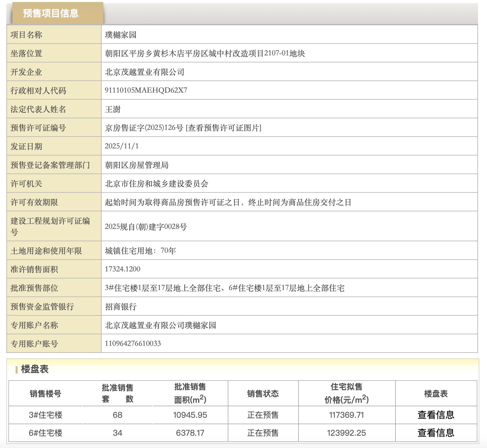This screenshot has width=487, height=448.
Task: Select the 3#住宅楼 building cell
Action: pos(46,415)
